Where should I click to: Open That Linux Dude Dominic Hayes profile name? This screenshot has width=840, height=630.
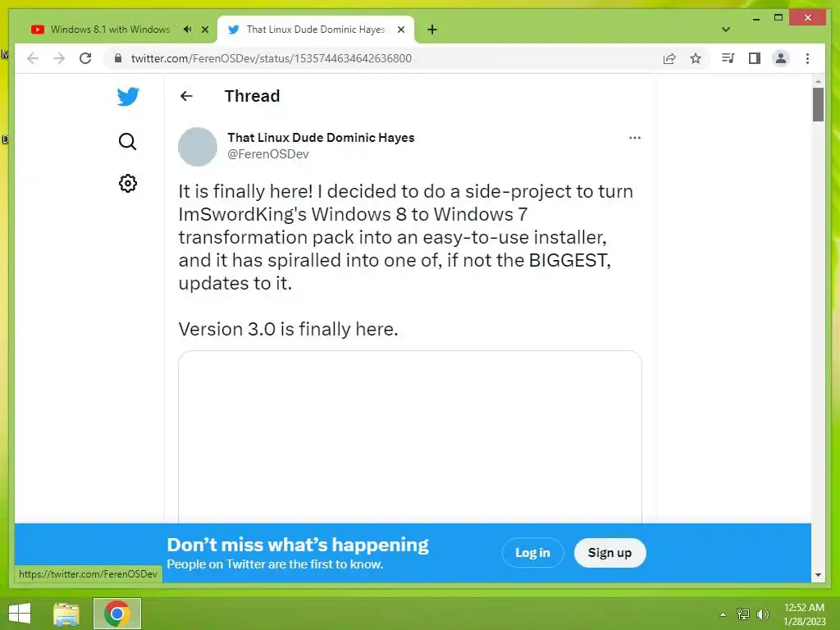point(321,137)
